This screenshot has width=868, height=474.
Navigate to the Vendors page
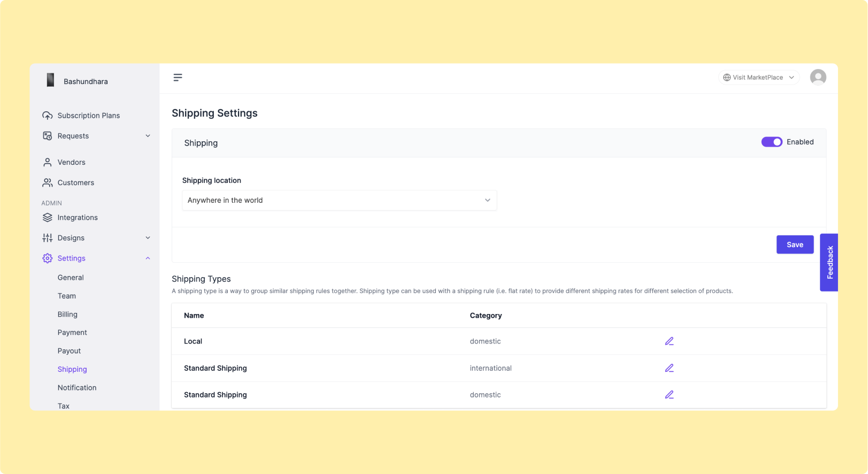[71, 162]
